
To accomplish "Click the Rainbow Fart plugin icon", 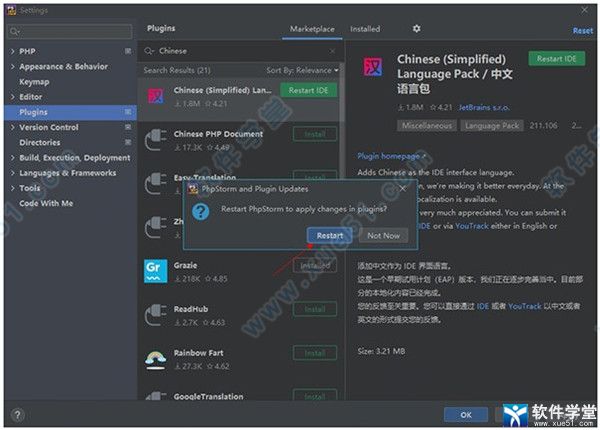I will (x=156, y=360).
